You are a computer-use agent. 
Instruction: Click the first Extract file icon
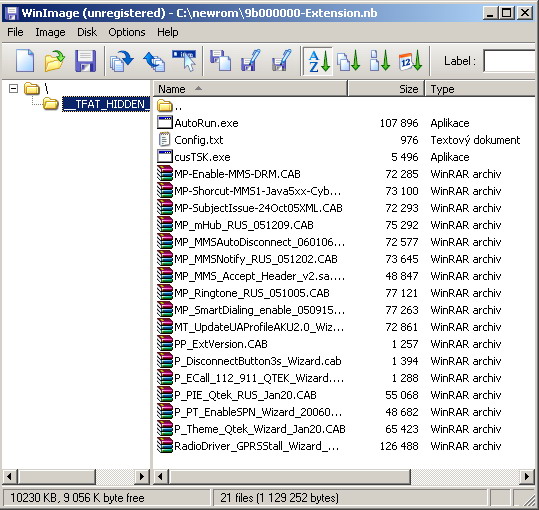251,61
